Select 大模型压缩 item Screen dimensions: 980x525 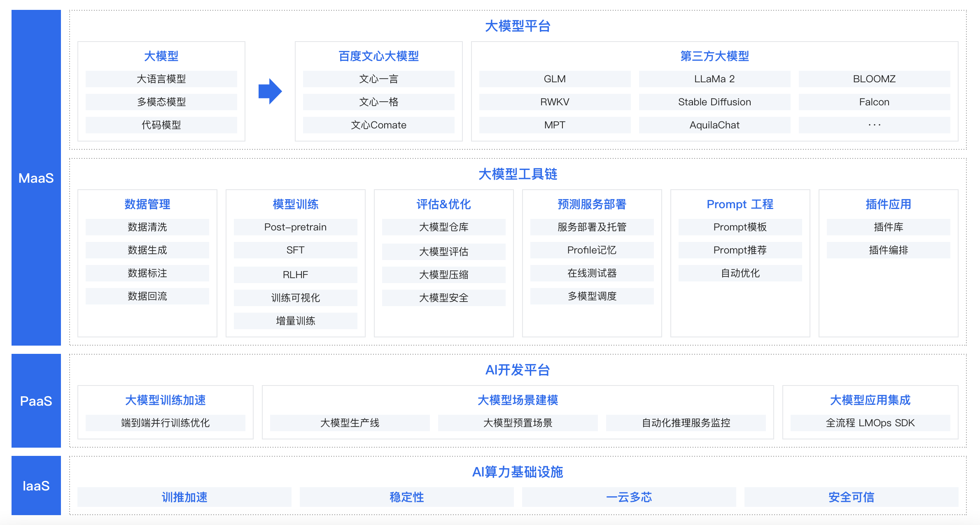(444, 275)
